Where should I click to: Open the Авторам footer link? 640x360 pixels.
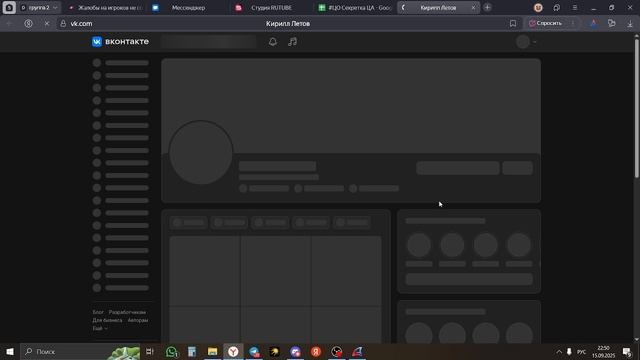pos(138,320)
